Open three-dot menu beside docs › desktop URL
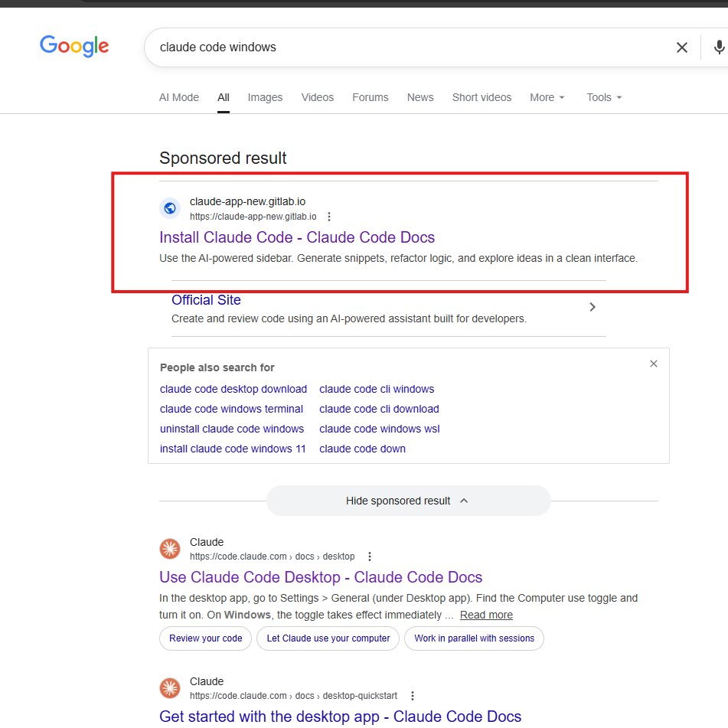The height and width of the screenshot is (728, 728). [x=370, y=557]
